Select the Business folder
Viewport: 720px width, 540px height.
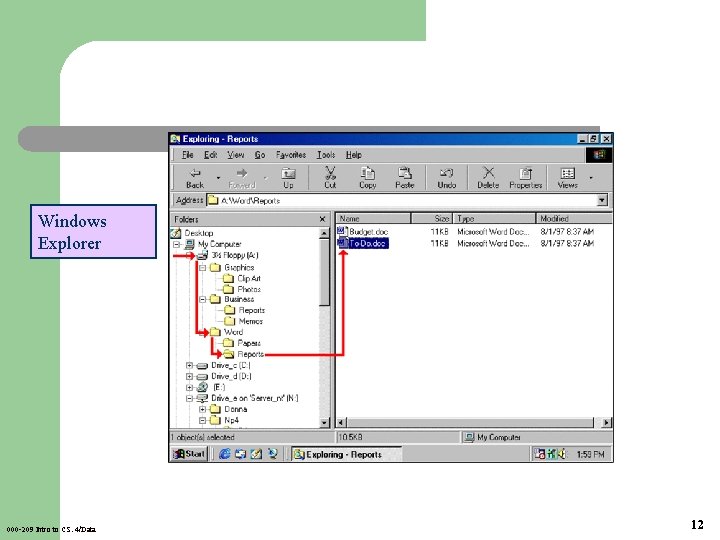(x=239, y=299)
